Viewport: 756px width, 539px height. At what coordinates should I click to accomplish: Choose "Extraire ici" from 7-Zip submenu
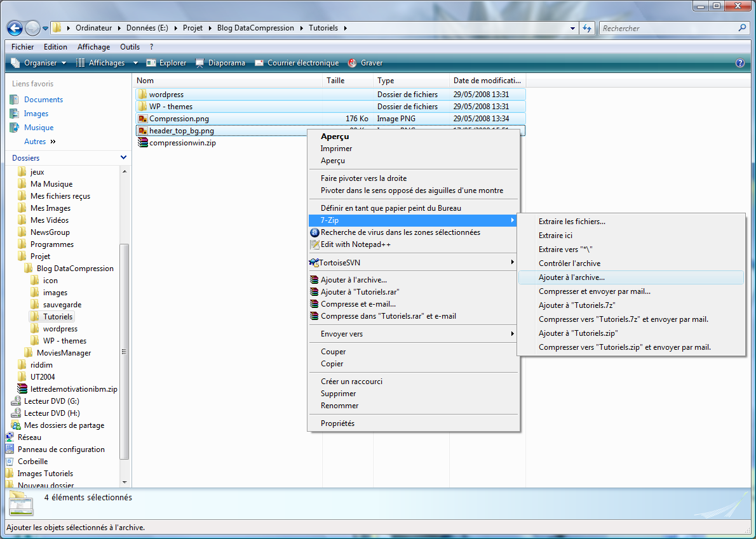(x=555, y=236)
